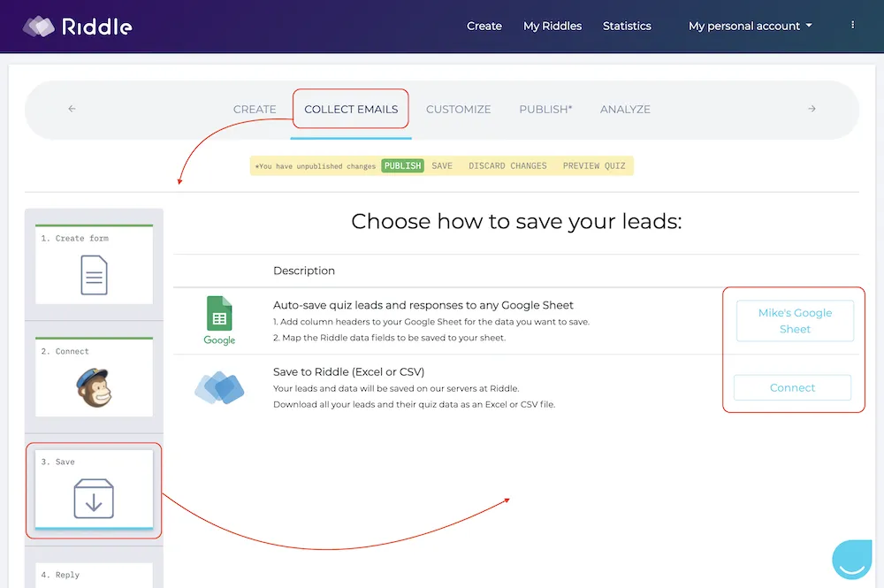Open the Statistics page
884x588 pixels.
[627, 26]
